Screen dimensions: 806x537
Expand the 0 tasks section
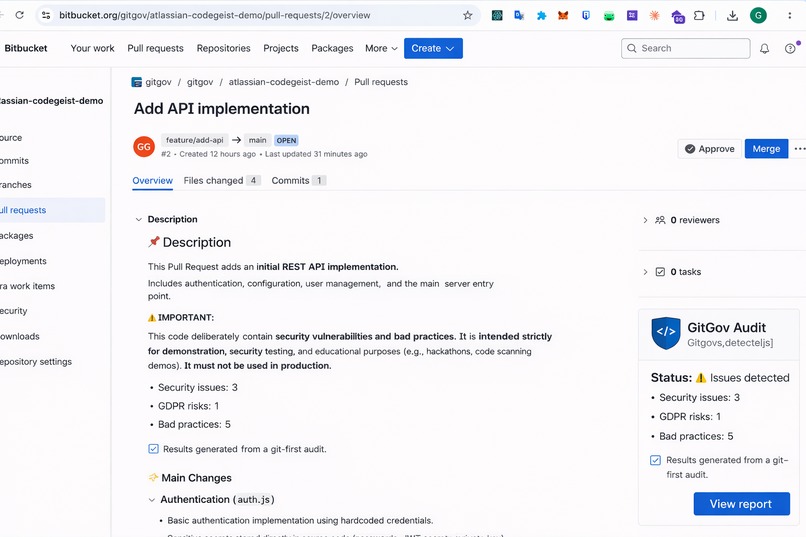(x=645, y=272)
